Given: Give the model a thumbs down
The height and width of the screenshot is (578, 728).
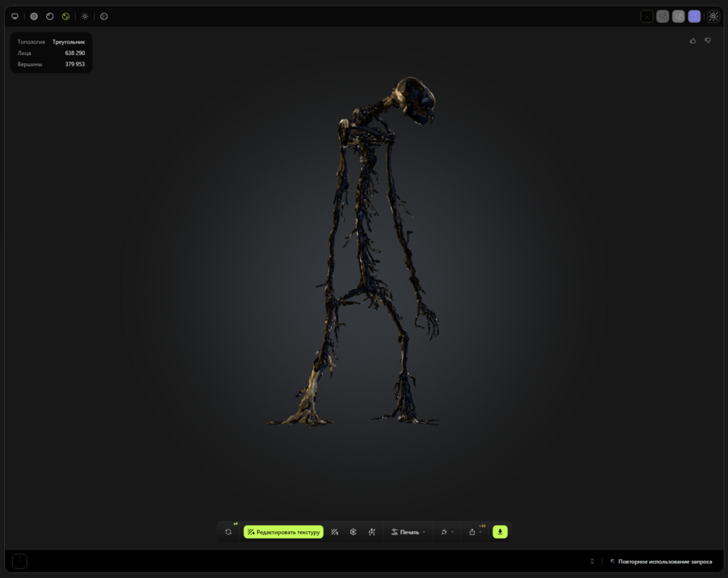Looking at the screenshot, I should 708,40.
